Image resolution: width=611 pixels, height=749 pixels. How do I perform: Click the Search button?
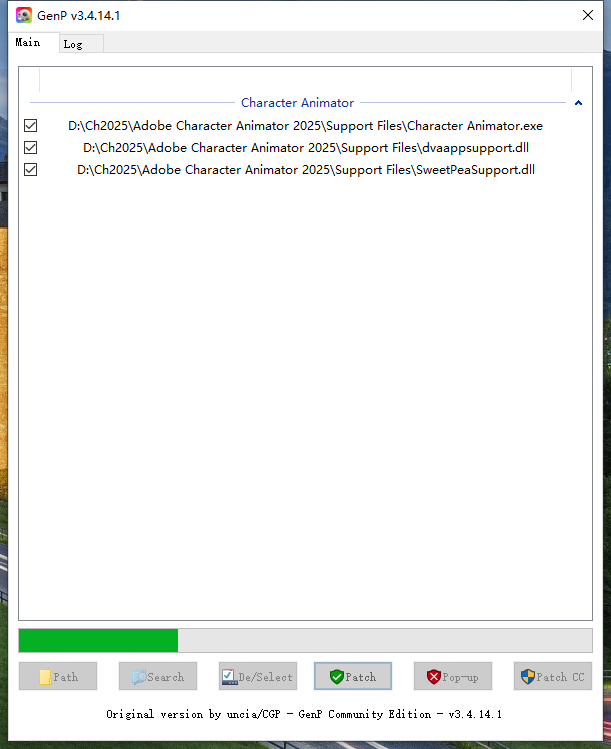tap(158, 676)
